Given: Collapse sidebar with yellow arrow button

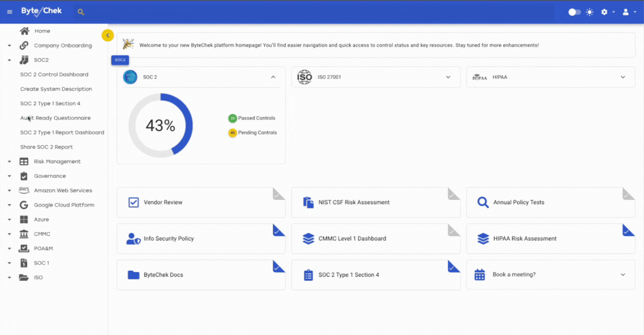Looking at the screenshot, I should click(108, 35).
